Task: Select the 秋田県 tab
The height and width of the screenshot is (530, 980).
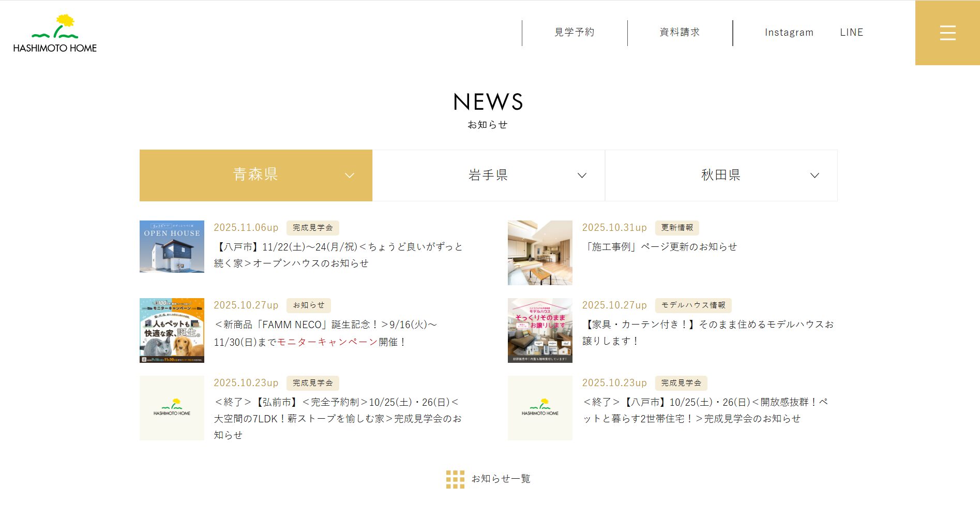Action: (720, 175)
